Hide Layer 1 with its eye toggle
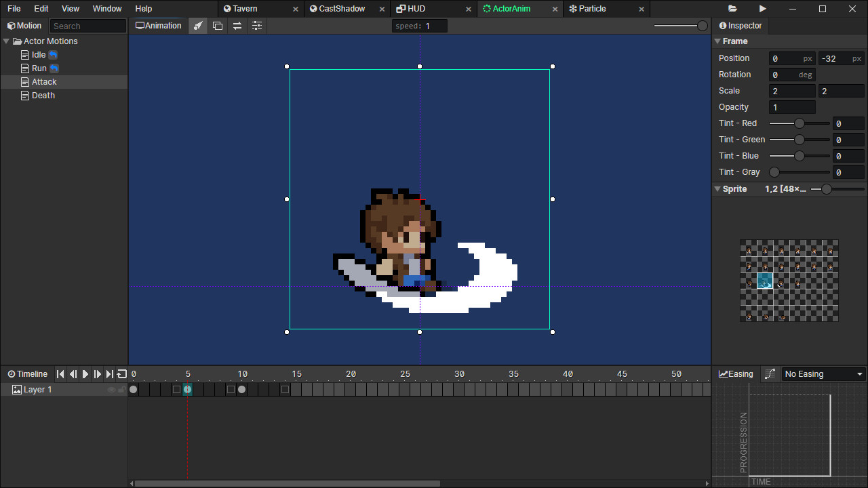Screen dimensions: 868x488 [112, 389]
